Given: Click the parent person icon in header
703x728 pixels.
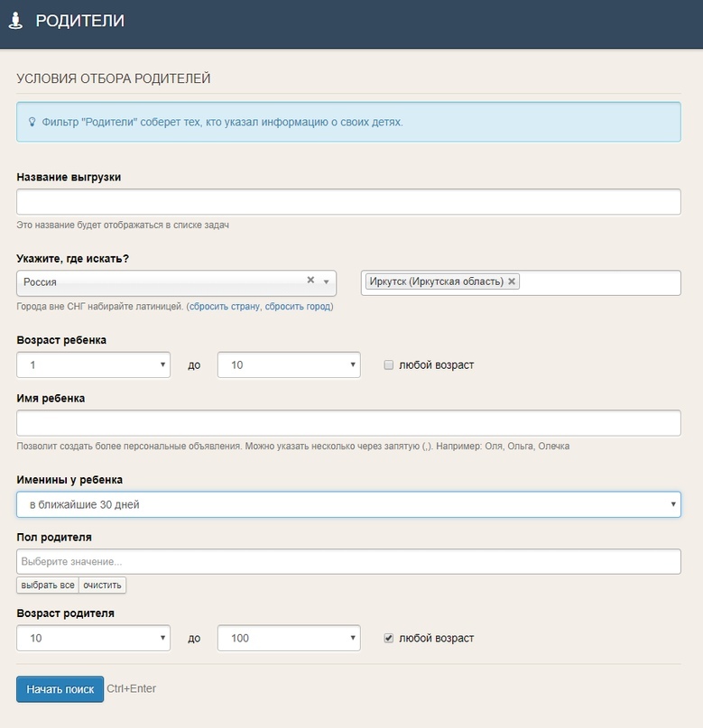Looking at the screenshot, I should point(16,21).
